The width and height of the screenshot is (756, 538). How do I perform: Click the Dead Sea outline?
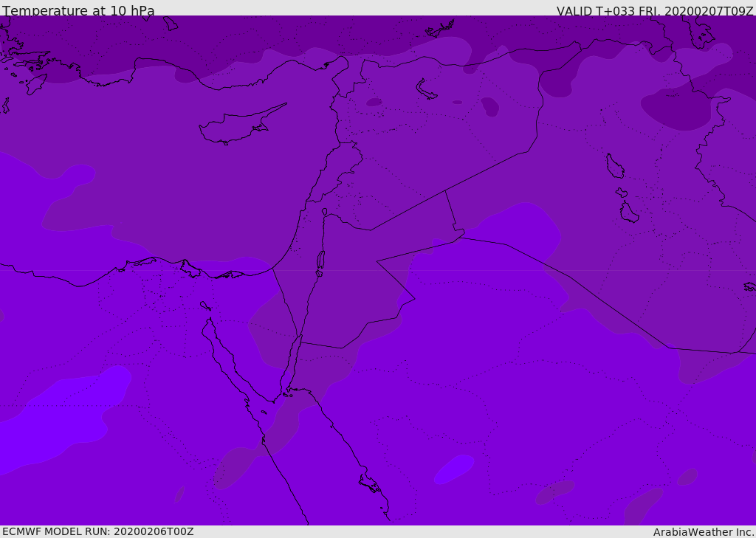point(320,261)
